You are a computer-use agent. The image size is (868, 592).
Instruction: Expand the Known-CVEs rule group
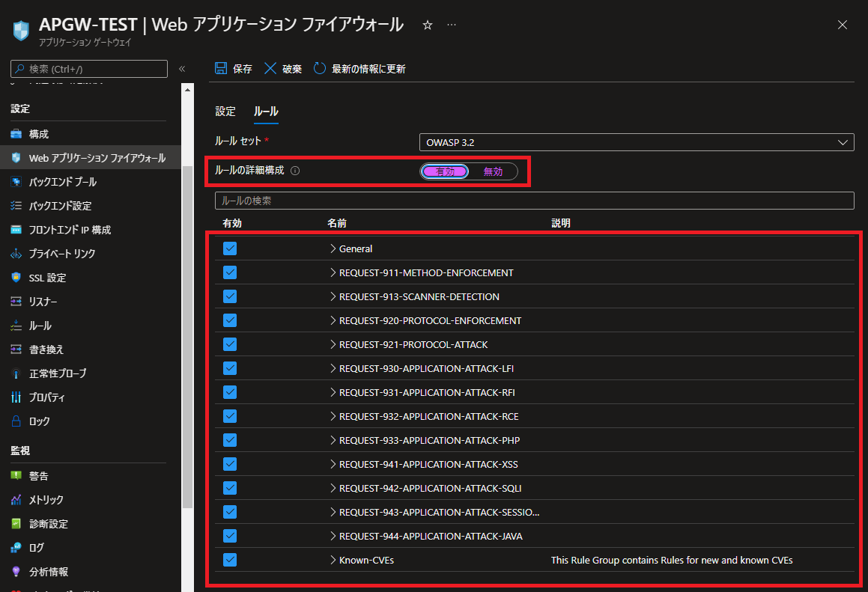[x=333, y=560]
